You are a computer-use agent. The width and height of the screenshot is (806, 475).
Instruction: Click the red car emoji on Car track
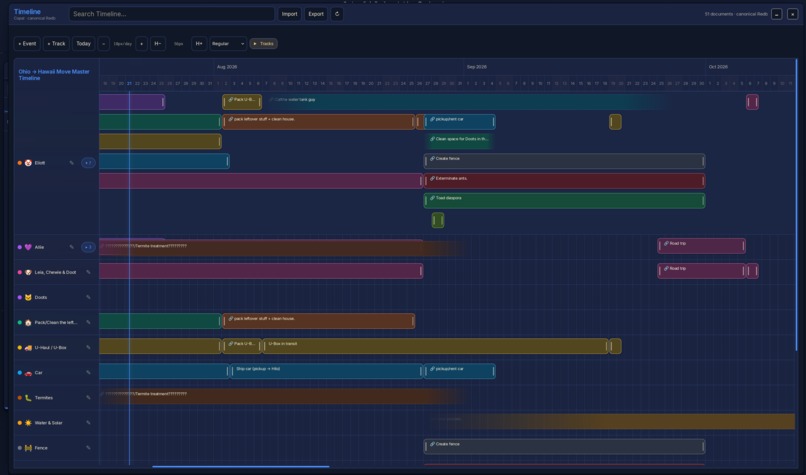coord(28,373)
